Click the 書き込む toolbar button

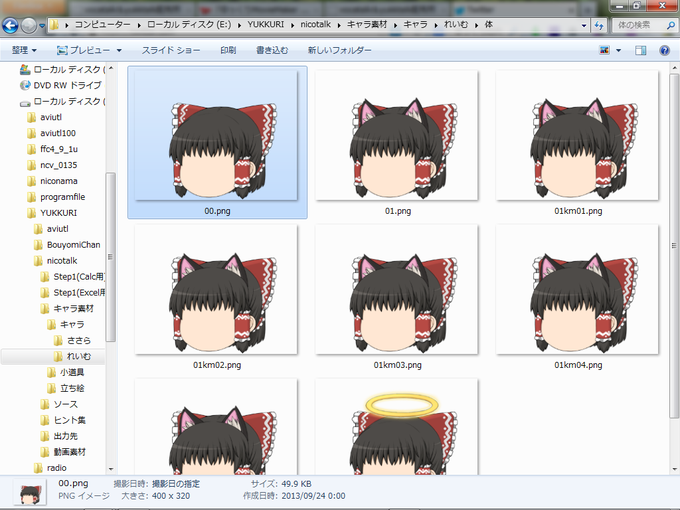pos(272,50)
